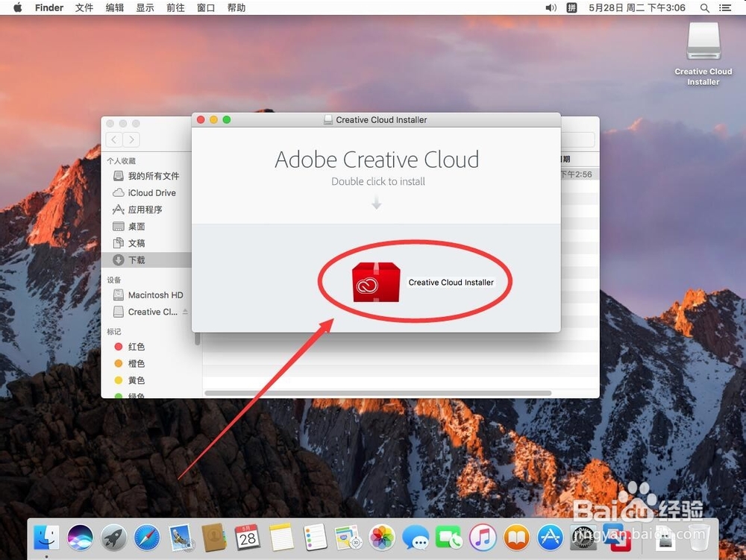
Task: Open Notification Center list icon
Action: [725, 7]
